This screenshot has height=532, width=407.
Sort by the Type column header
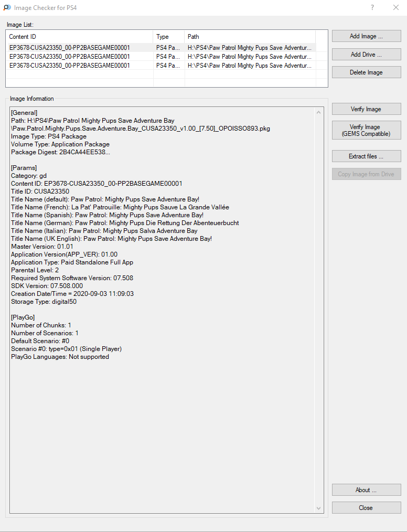pyautogui.click(x=168, y=37)
